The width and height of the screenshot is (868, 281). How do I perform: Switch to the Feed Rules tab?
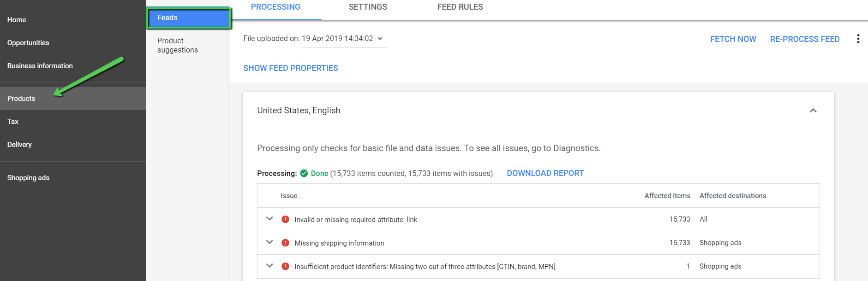click(460, 7)
